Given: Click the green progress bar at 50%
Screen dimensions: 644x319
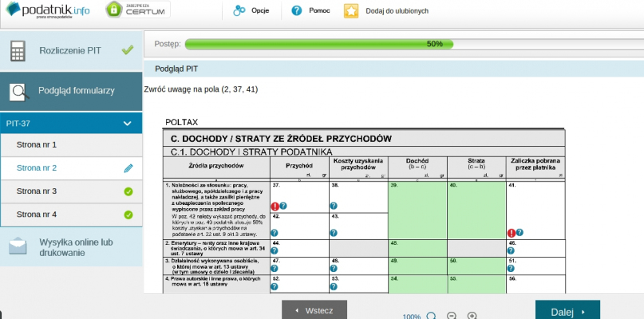Looking at the screenshot, I should [319, 44].
